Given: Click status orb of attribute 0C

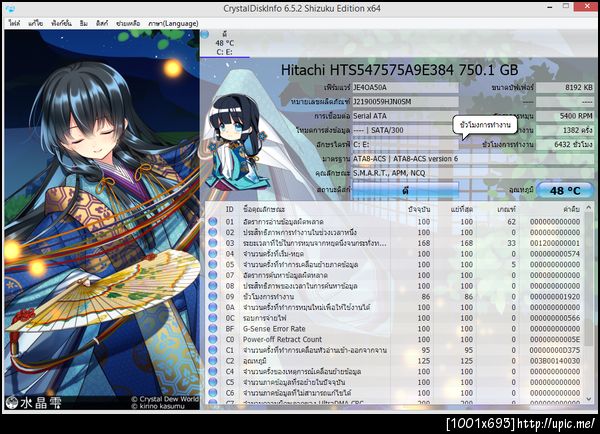Looking at the screenshot, I should point(213,318).
